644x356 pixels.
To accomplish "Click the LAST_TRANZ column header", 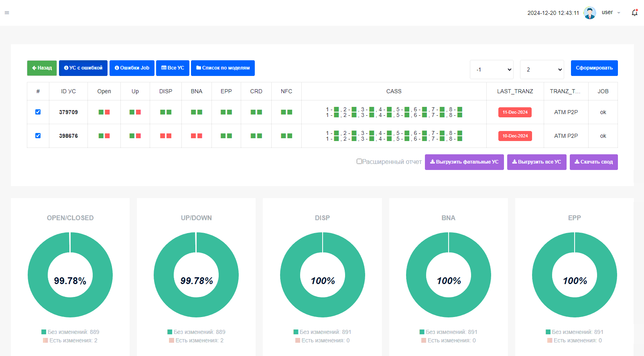I will click(x=515, y=91).
